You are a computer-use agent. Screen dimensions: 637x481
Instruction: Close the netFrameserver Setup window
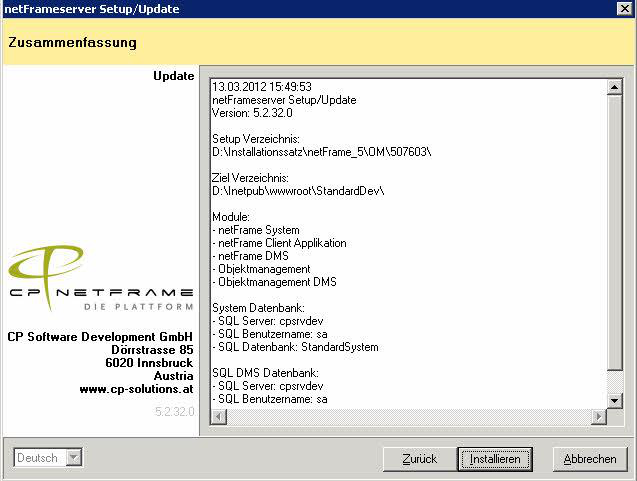coord(624,9)
